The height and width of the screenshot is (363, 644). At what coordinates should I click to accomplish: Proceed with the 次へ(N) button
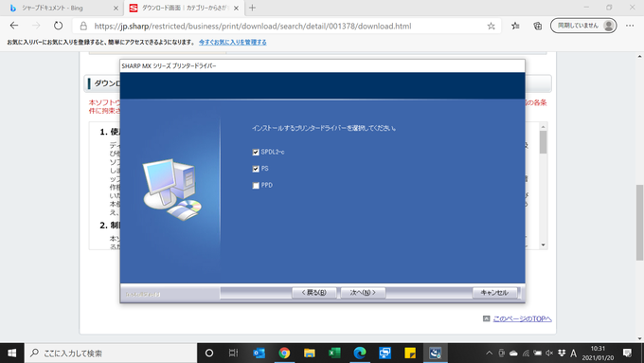[363, 292]
